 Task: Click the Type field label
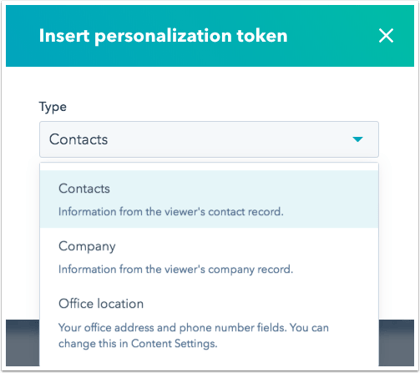(x=53, y=107)
